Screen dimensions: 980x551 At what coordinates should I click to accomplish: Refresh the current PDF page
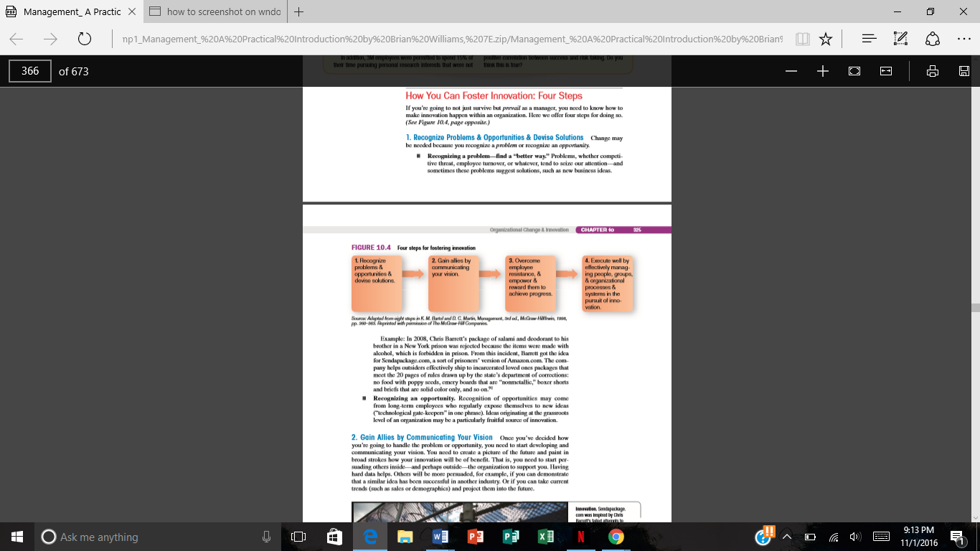point(84,39)
